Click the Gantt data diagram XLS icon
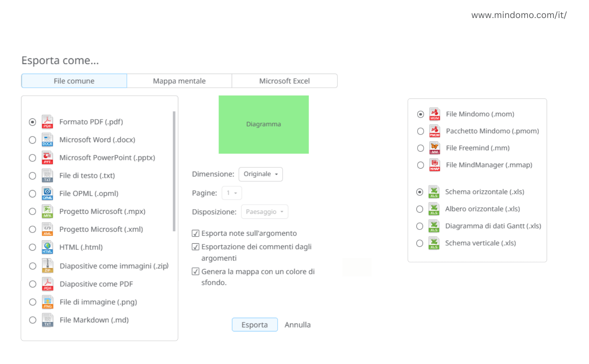The height and width of the screenshot is (364, 589). tap(434, 226)
